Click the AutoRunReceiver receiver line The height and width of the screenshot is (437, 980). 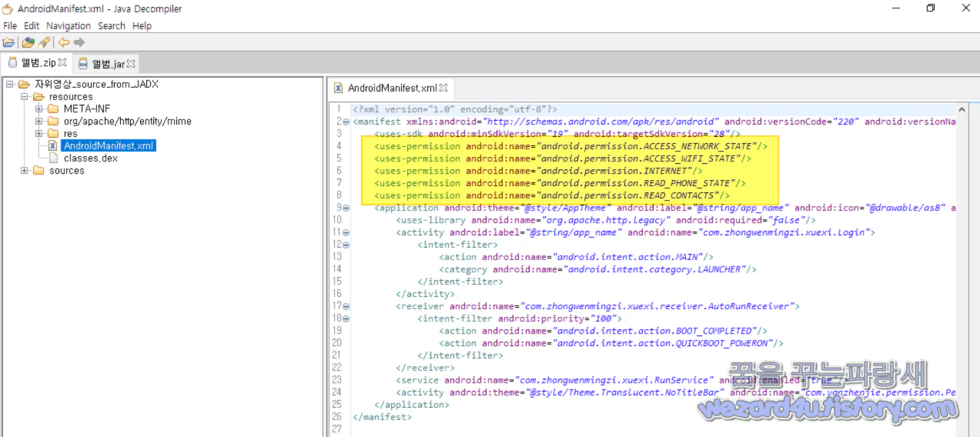click(597, 306)
